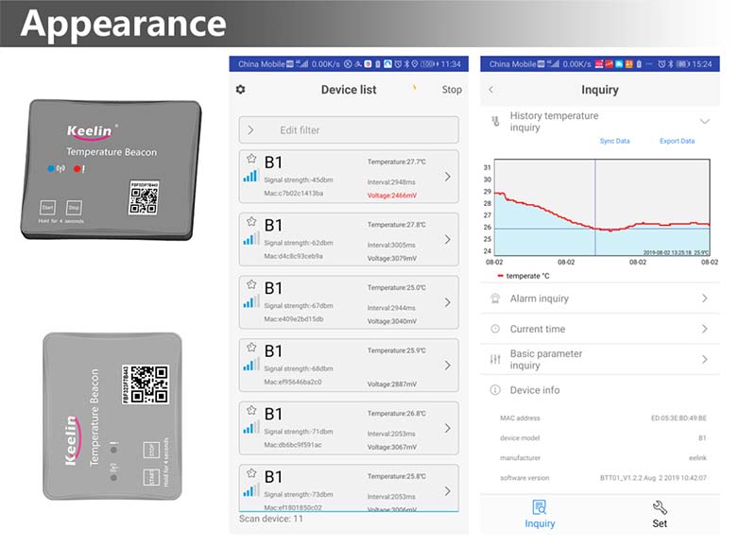Expand the Alarm inquiry row
Screen dimensions: 756x546
click(x=704, y=299)
